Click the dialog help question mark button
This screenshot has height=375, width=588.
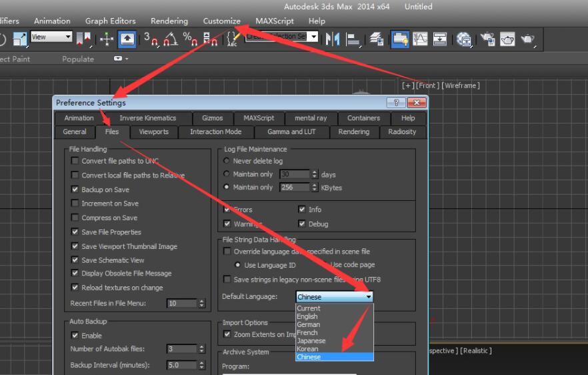(x=396, y=103)
